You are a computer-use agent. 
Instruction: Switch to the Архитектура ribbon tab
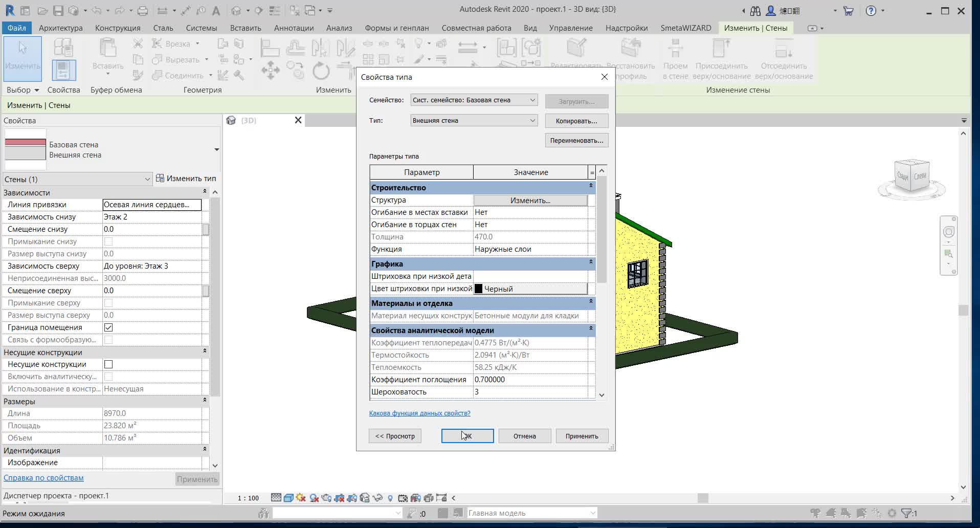[x=61, y=28]
